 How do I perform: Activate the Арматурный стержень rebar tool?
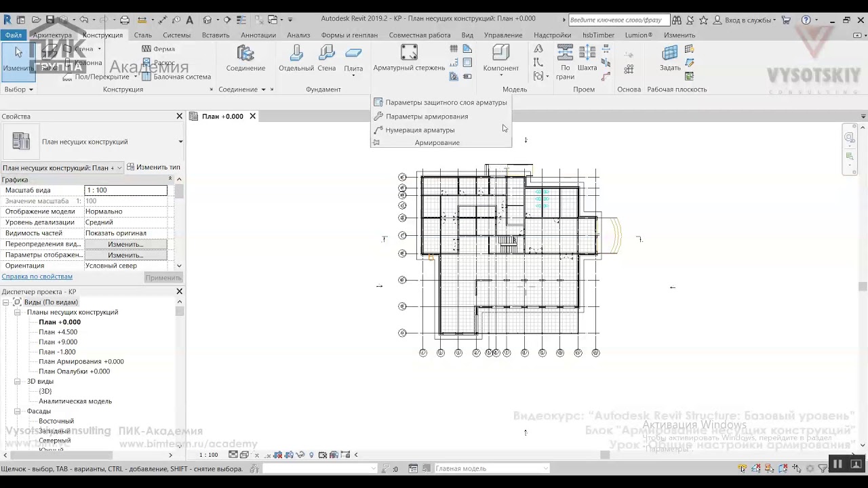point(409,58)
